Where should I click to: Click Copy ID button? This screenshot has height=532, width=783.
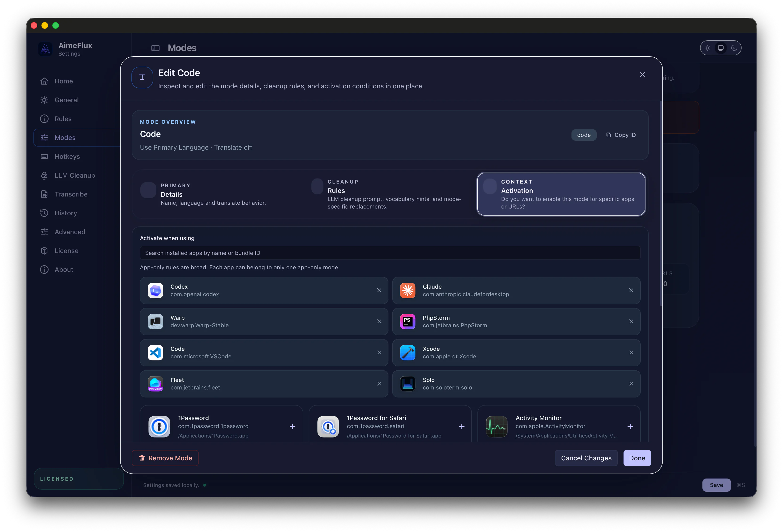pyautogui.click(x=621, y=135)
